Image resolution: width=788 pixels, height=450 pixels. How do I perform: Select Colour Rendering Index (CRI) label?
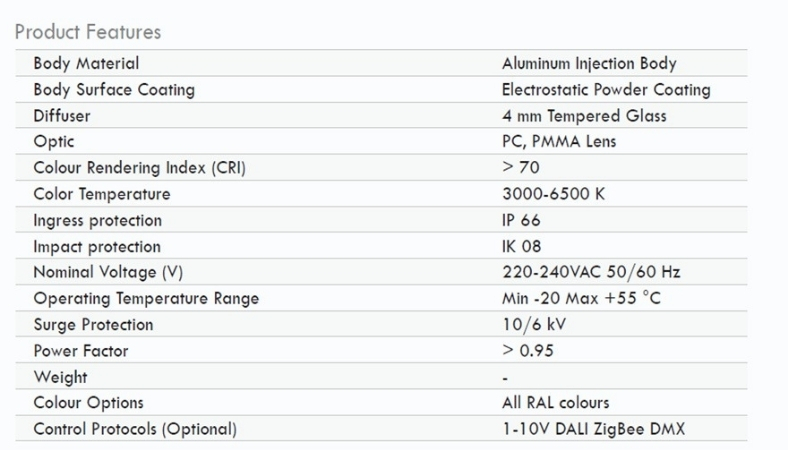coord(139,168)
